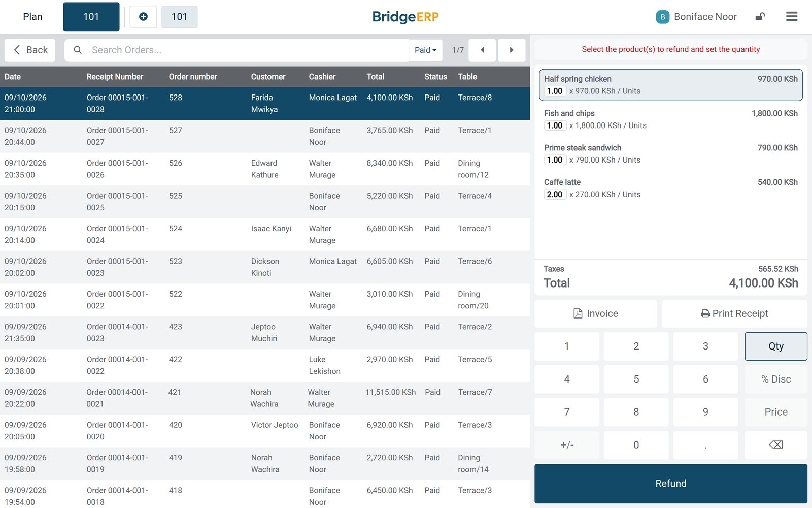
Task: Select order 524 for Isaac Kanyi
Action: click(265, 234)
